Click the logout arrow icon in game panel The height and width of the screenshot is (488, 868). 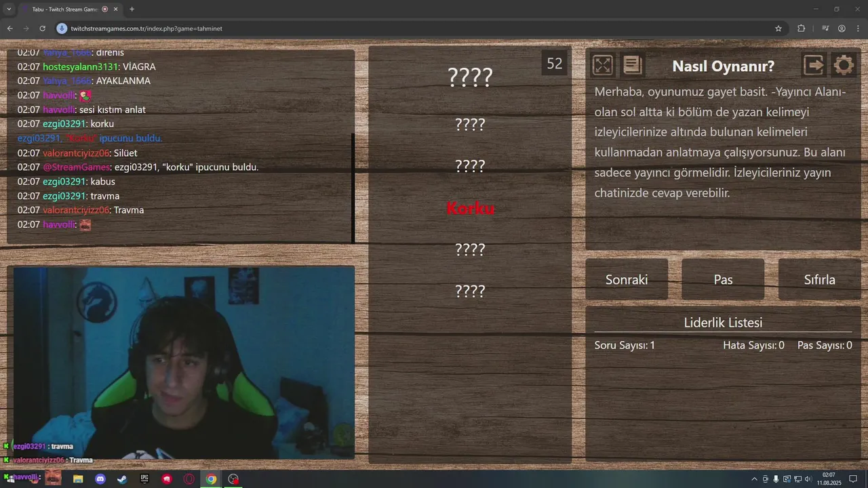pyautogui.click(x=814, y=65)
